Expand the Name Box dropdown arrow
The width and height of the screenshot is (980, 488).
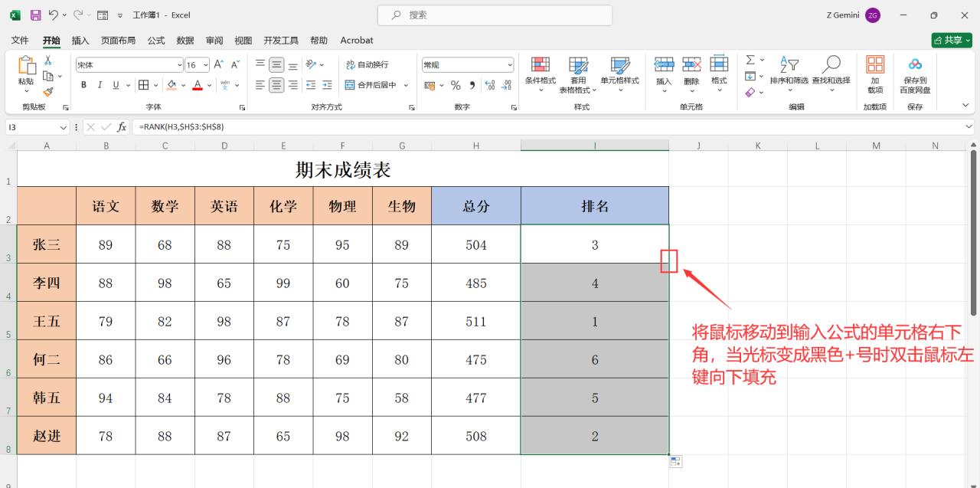point(64,127)
